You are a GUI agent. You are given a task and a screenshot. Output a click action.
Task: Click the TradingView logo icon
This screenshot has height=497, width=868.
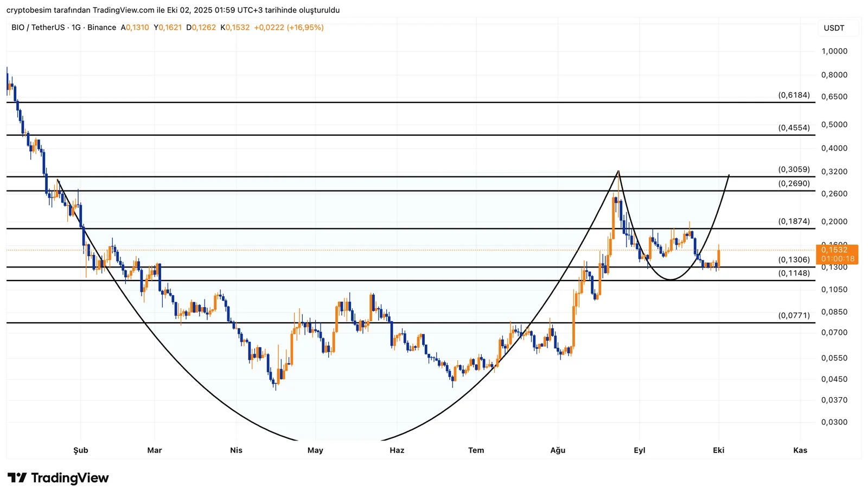click(x=17, y=478)
